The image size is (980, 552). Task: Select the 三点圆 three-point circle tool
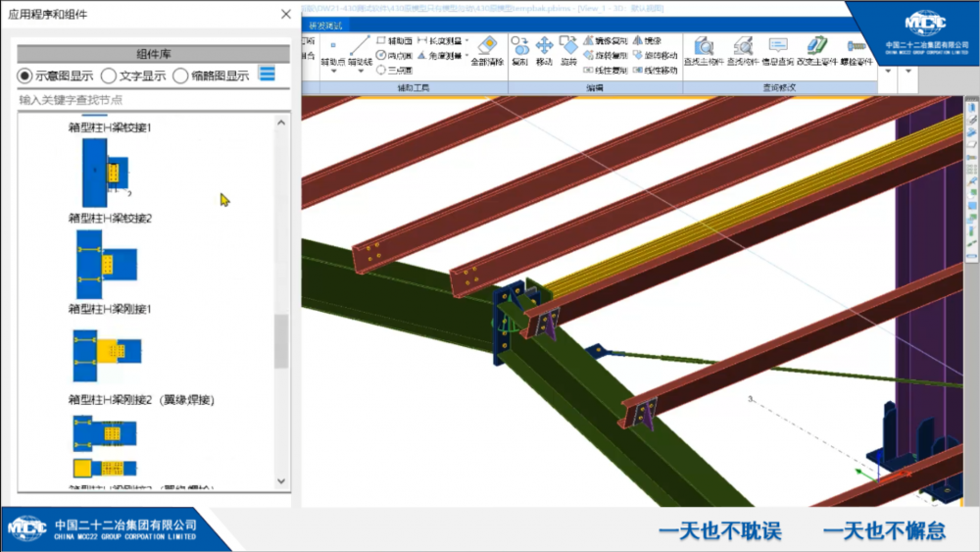(394, 70)
